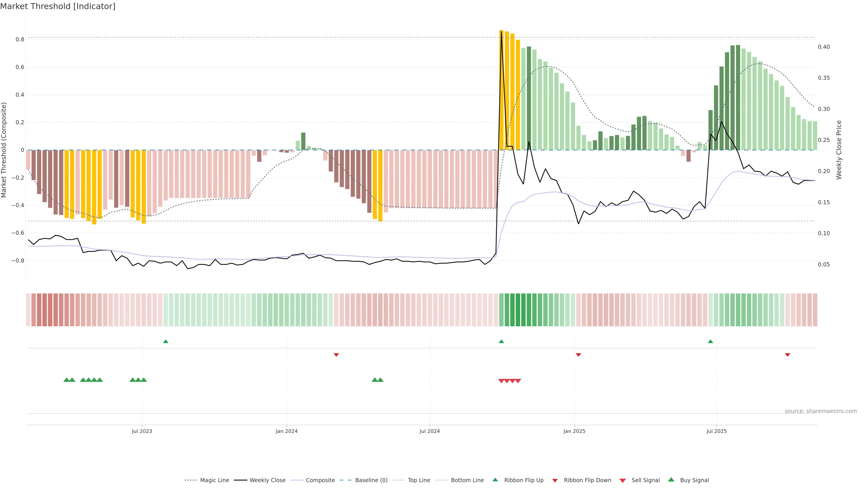Click the Buy Signal legend marker
The image size is (868, 488).
(671, 480)
